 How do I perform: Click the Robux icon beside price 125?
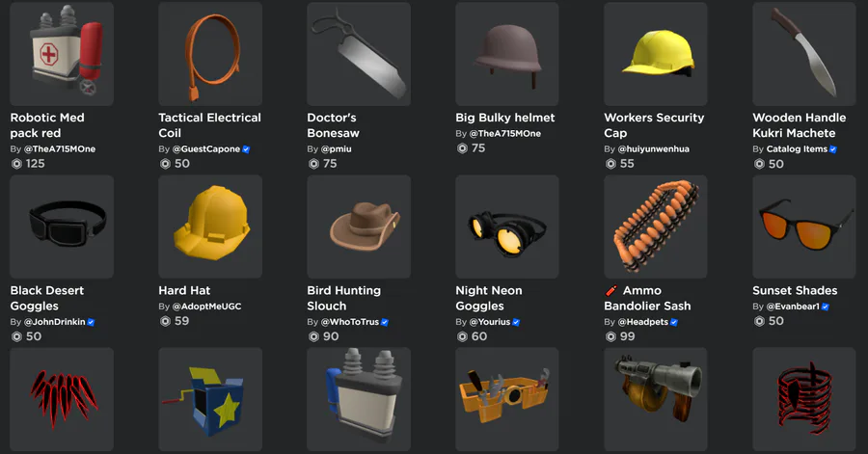16,164
